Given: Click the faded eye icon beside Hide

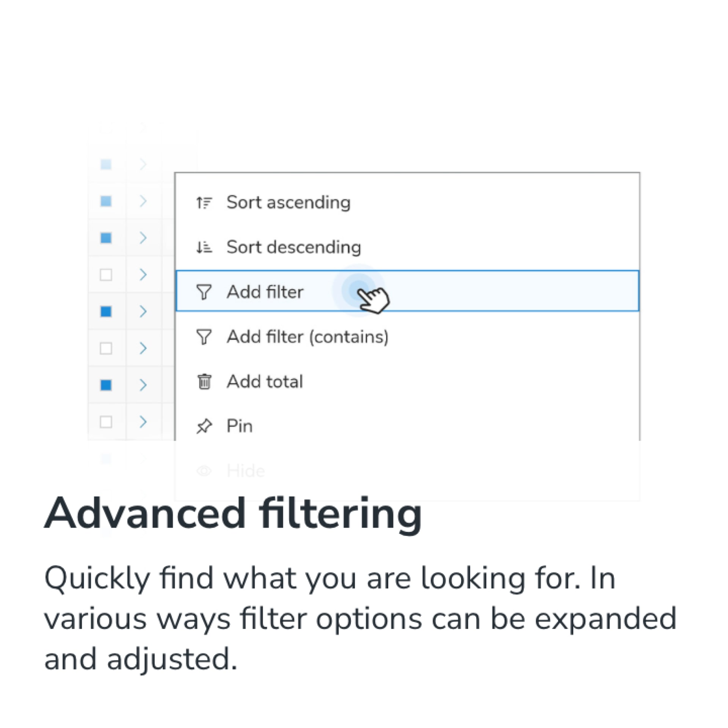Looking at the screenshot, I should 204,471.
